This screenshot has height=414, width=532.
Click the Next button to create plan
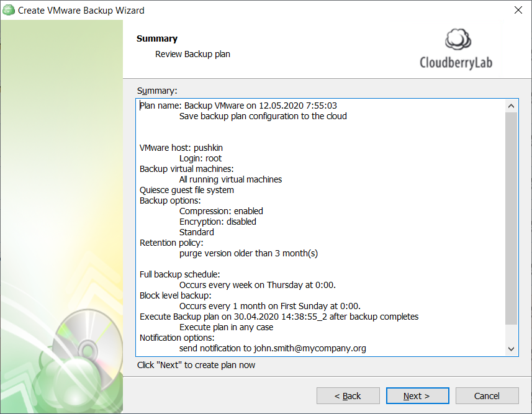pyautogui.click(x=417, y=395)
